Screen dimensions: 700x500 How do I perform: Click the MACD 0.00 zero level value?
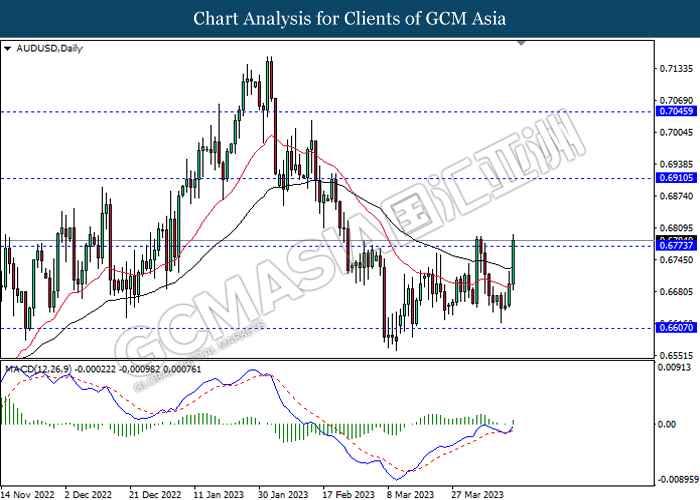click(x=667, y=424)
